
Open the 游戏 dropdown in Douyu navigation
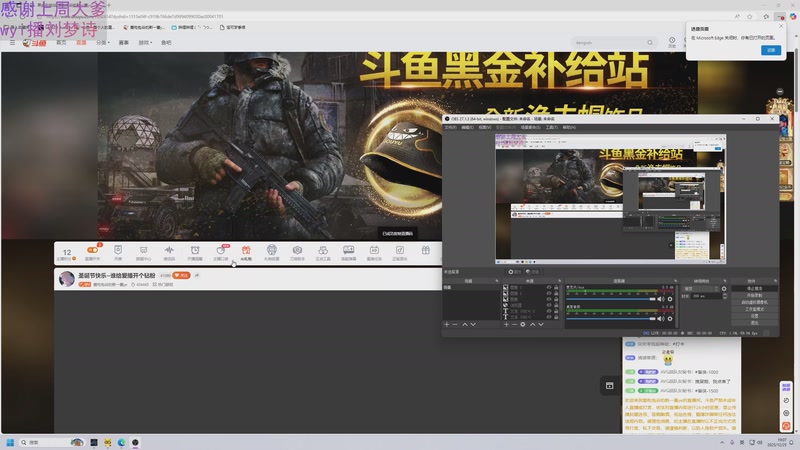pos(144,43)
